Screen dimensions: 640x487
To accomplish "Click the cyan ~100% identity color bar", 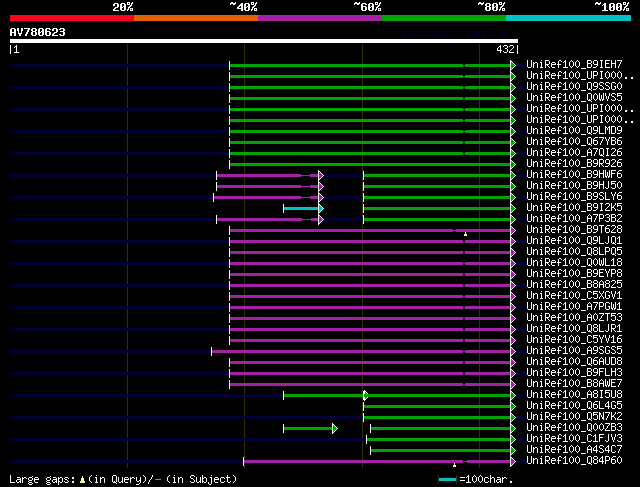I will tap(568, 18).
